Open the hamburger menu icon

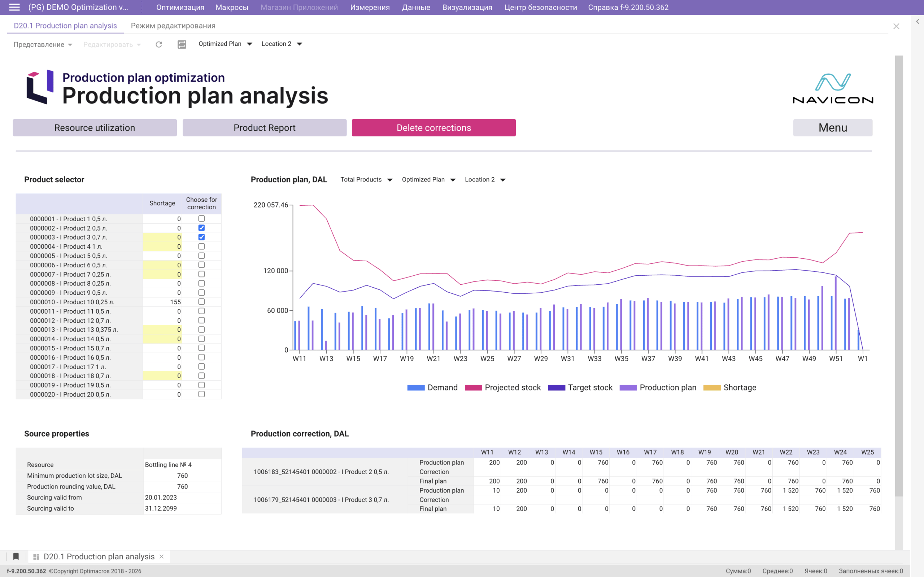[x=14, y=7]
